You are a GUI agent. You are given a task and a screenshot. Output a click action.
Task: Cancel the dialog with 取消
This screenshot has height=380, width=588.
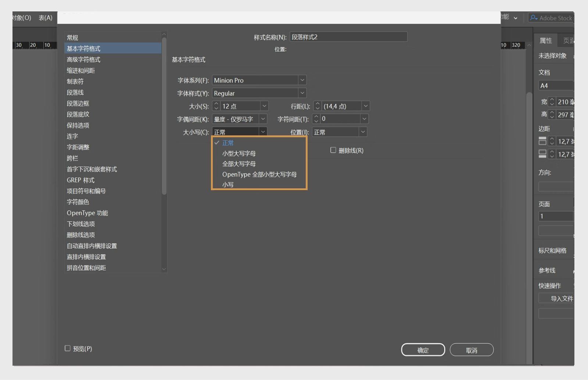point(472,350)
